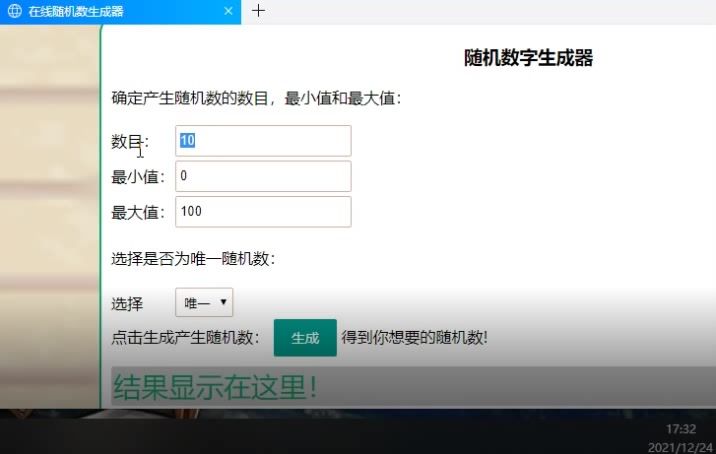Image resolution: width=716 pixels, height=454 pixels.
Task: Click the 2021/12/24 date in the taskbar
Action: point(680,448)
